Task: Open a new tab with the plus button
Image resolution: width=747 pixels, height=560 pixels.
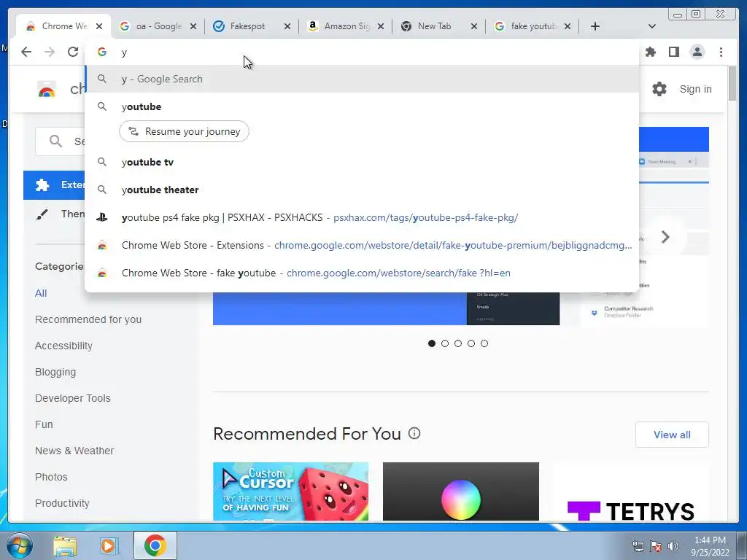Action: pyautogui.click(x=595, y=26)
